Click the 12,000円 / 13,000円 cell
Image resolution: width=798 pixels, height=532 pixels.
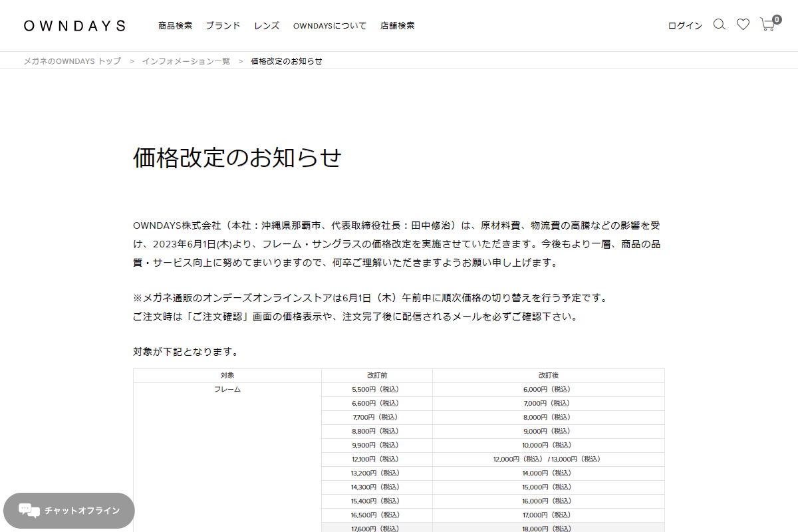click(549, 459)
